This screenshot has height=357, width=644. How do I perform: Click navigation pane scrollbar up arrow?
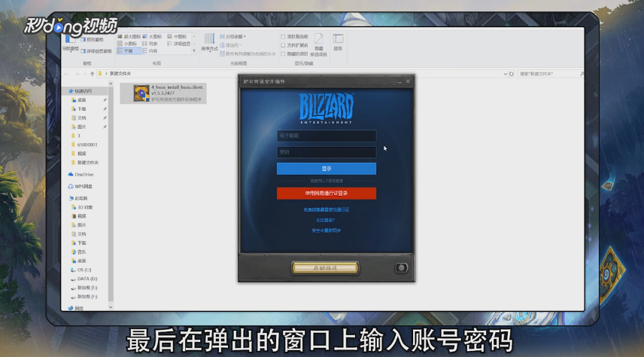(x=111, y=84)
